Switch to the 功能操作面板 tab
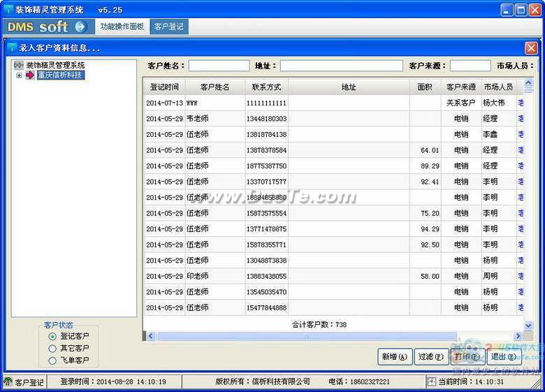Viewport: 545px width, 392px height. coord(122,27)
